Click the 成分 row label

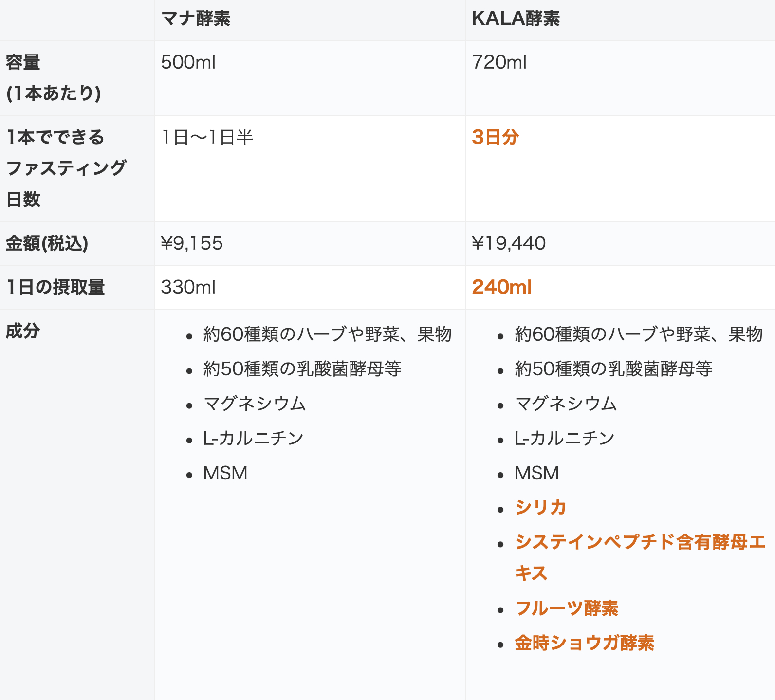[x=23, y=331]
